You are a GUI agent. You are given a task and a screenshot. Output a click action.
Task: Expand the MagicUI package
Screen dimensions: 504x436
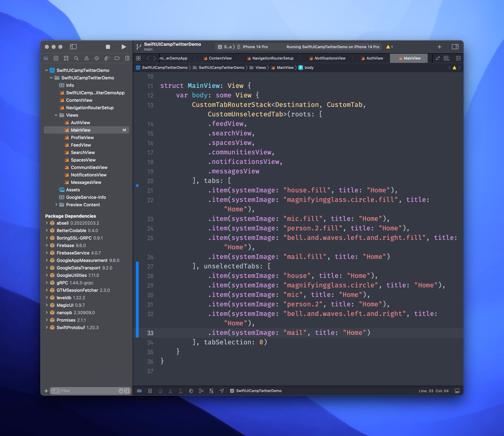47,305
